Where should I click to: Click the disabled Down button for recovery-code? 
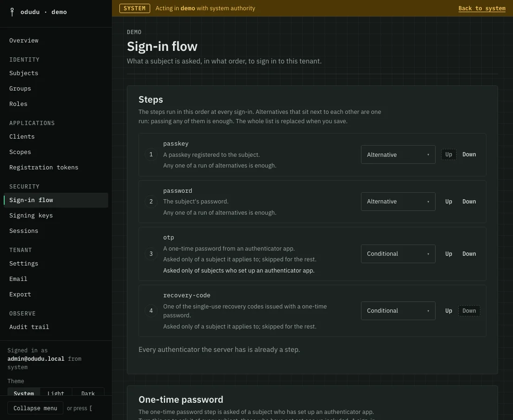tap(469, 311)
